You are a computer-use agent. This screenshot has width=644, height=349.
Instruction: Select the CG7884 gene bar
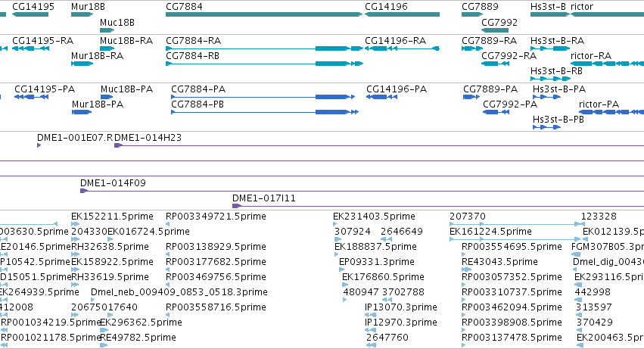coord(264,14)
